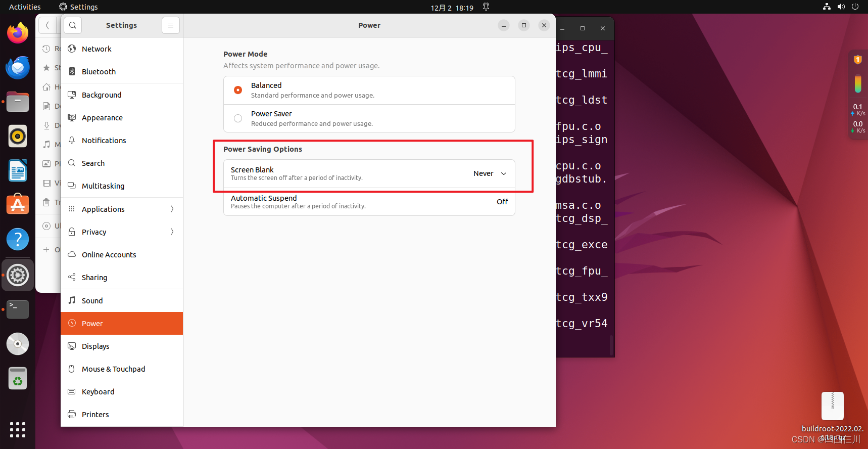Maximize the terminal window
868x449 pixels.
[583, 28]
